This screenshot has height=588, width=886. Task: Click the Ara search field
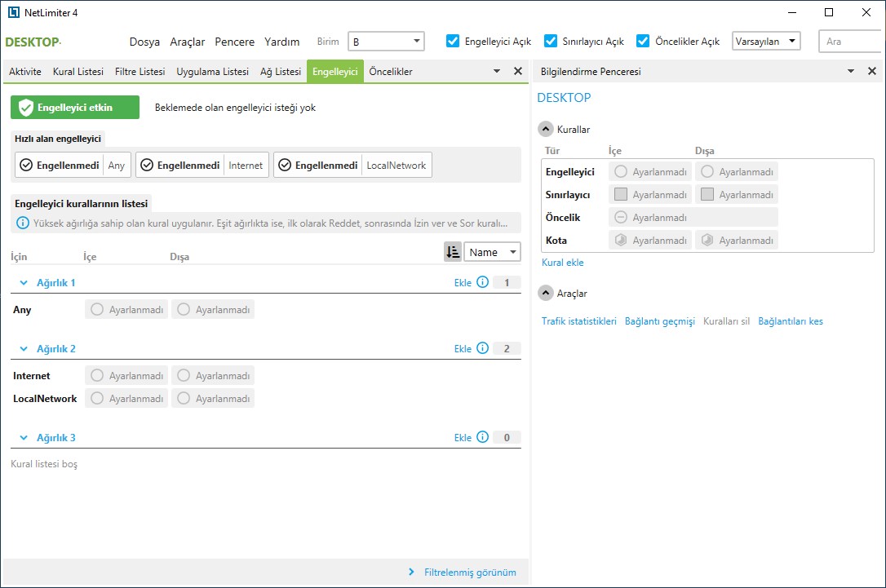[x=849, y=42]
